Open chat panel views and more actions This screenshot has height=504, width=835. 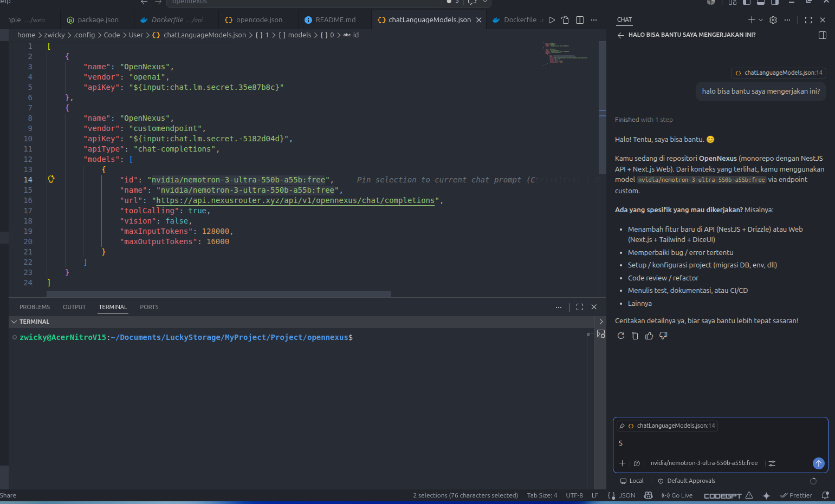click(x=787, y=20)
